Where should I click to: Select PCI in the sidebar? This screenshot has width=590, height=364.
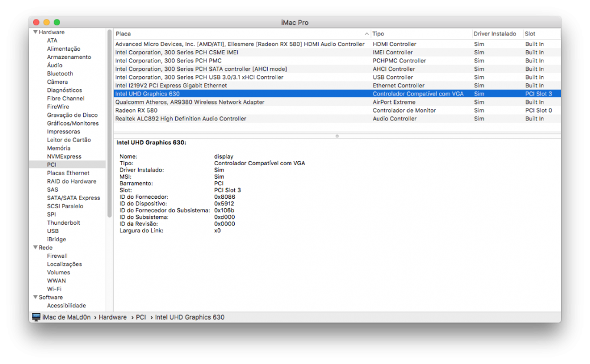67,165
